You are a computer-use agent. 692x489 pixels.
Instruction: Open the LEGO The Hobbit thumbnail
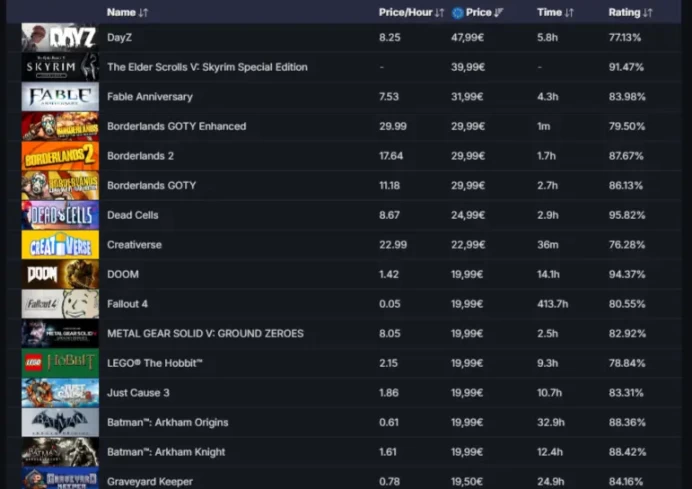click(x=60, y=363)
